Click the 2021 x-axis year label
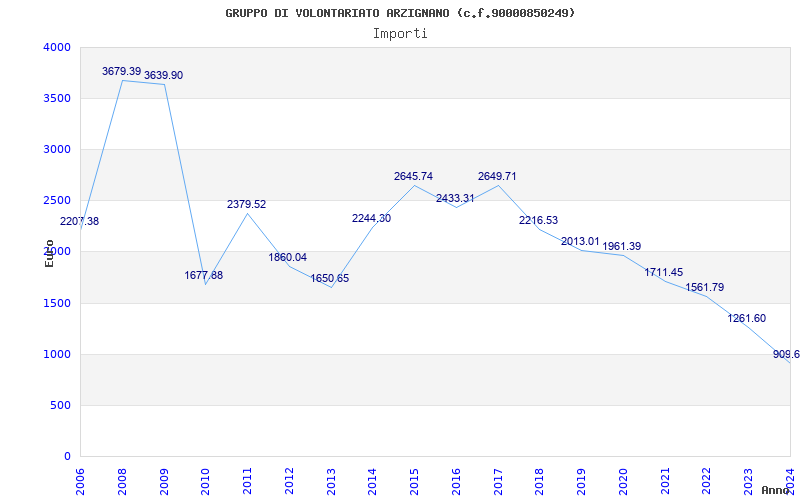 click(665, 482)
